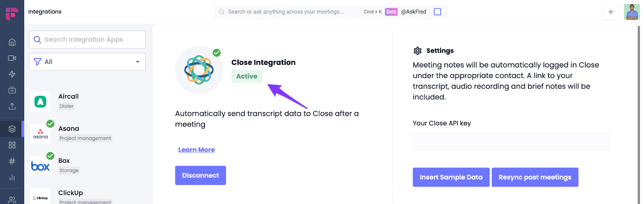Click the plus button in header
The height and width of the screenshot is (204, 644).
click(611, 12)
